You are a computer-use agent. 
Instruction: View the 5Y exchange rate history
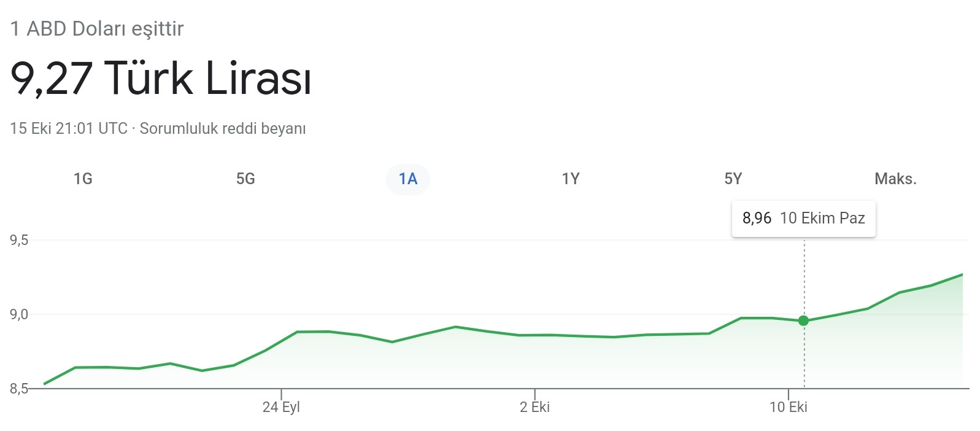(731, 179)
